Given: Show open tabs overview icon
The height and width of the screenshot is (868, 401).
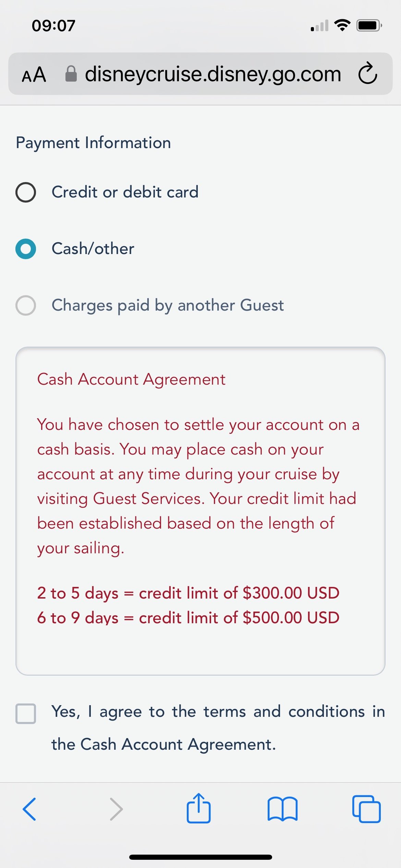Looking at the screenshot, I should (x=366, y=809).
